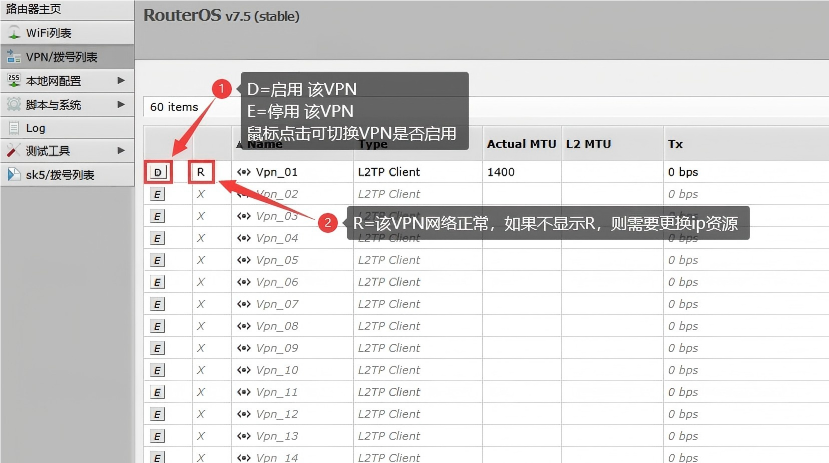Expand the 脚本与系统 submenu arrow
The image size is (829, 463).
tap(121, 104)
